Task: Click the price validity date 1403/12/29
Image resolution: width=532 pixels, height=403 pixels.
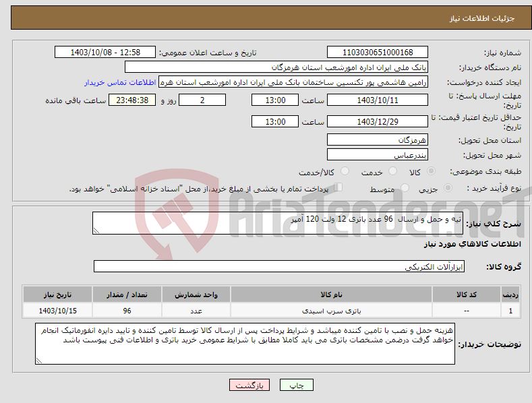Action: pos(378,121)
